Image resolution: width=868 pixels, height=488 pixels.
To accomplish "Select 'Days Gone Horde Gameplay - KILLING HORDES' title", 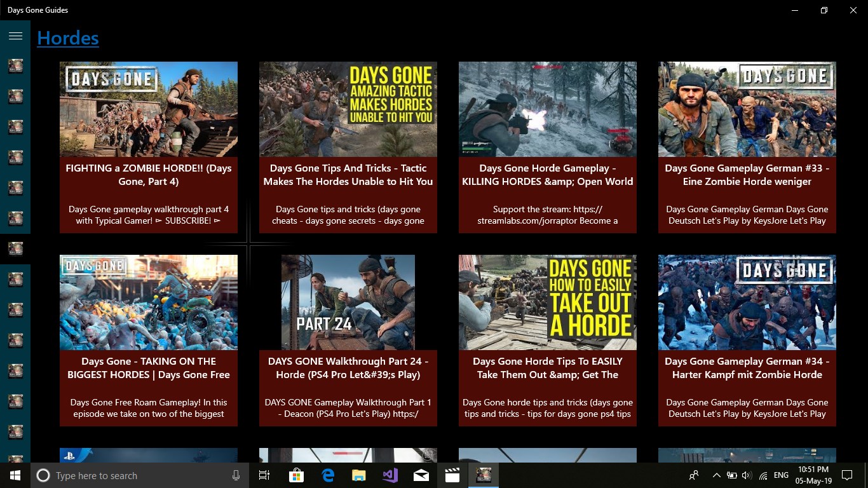I will tap(548, 175).
